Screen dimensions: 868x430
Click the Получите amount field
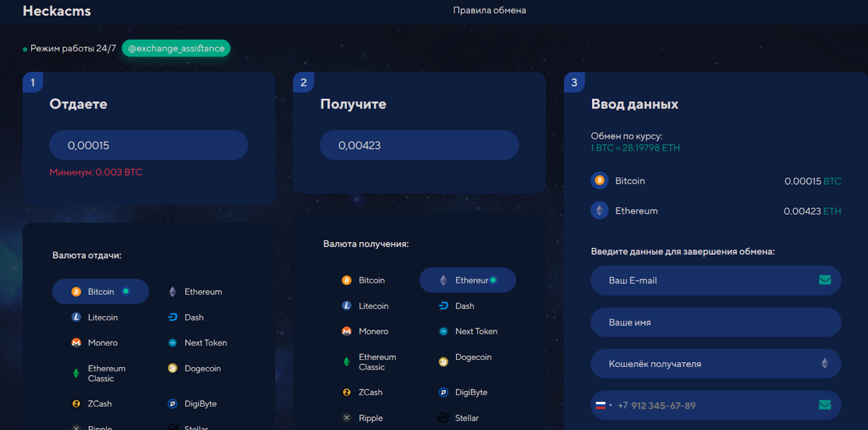tap(419, 145)
